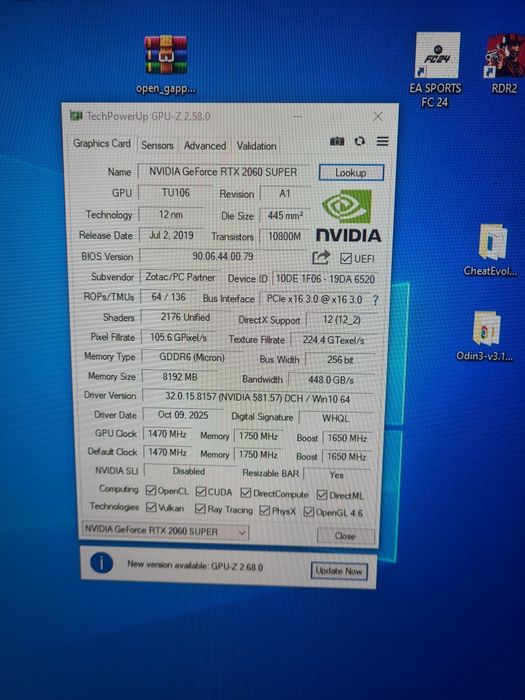Click the Lookup button

(351, 173)
